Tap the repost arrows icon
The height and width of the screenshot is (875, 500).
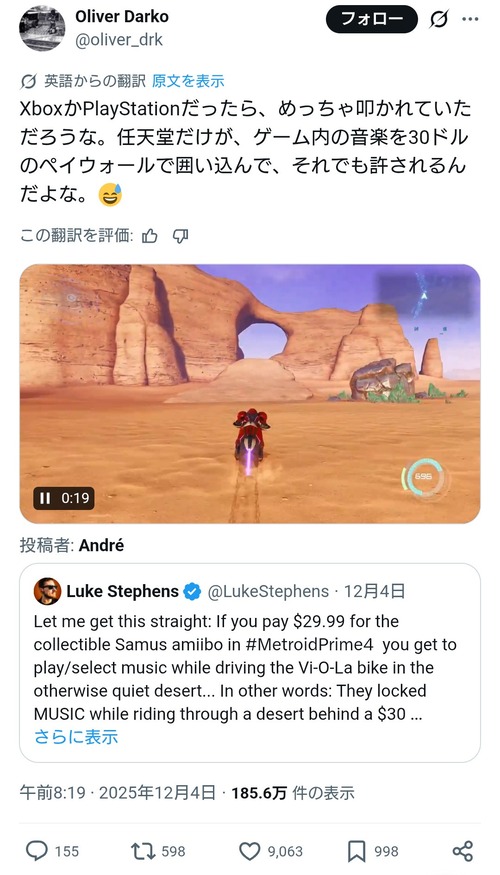coord(142,851)
